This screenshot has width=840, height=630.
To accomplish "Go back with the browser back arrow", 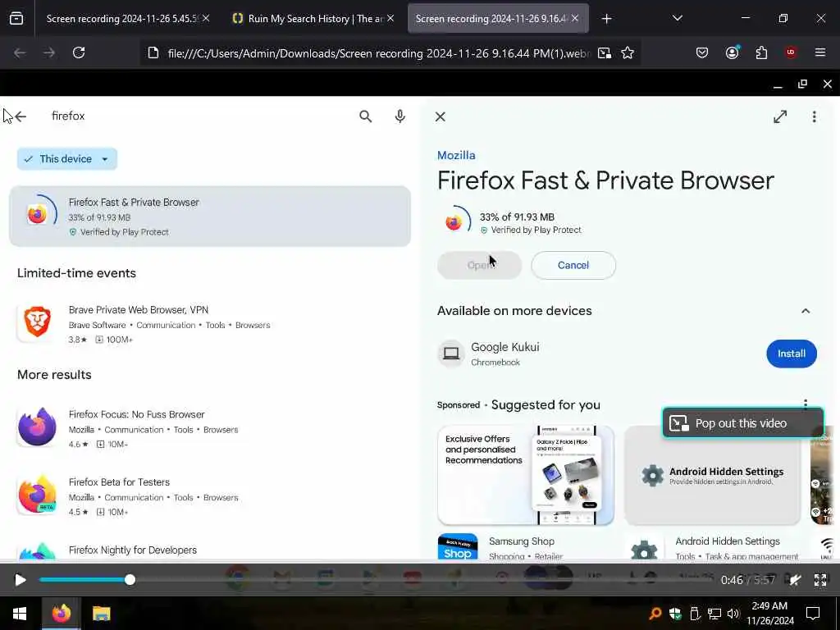I will (x=20, y=52).
